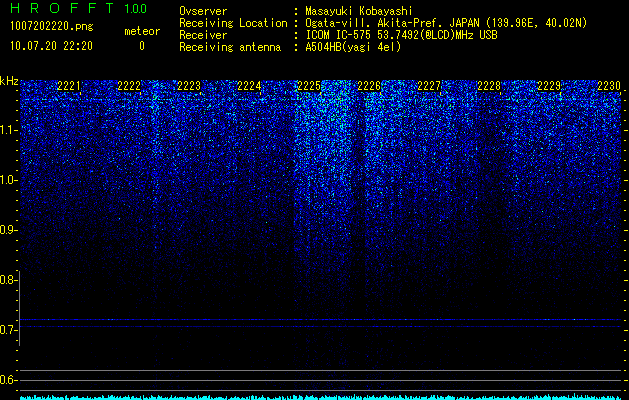
Task: Click the Receiving antenna label
Action: tap(230, 47)
